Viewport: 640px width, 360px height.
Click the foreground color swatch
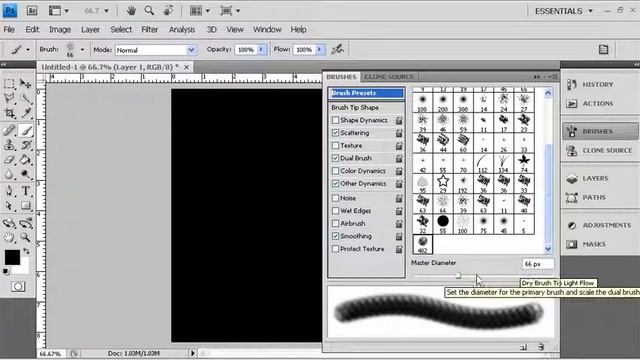pyautogui.click(x=12, y=257)
